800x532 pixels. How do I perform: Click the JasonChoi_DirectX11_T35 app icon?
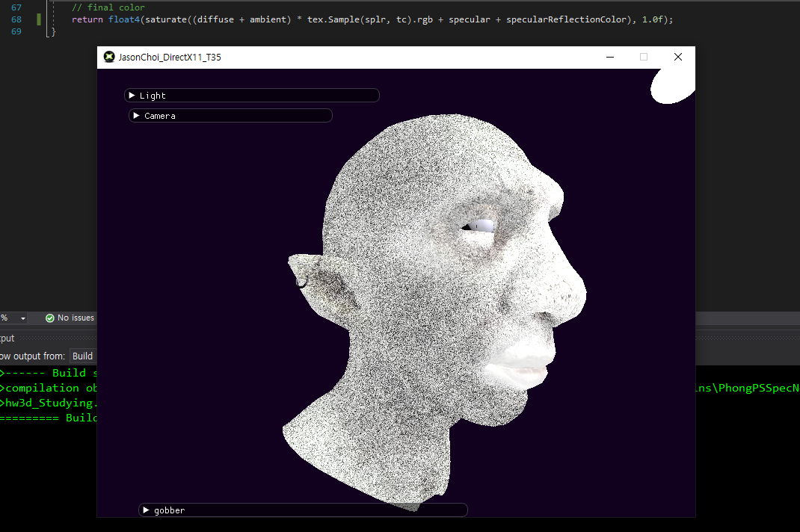109,57
